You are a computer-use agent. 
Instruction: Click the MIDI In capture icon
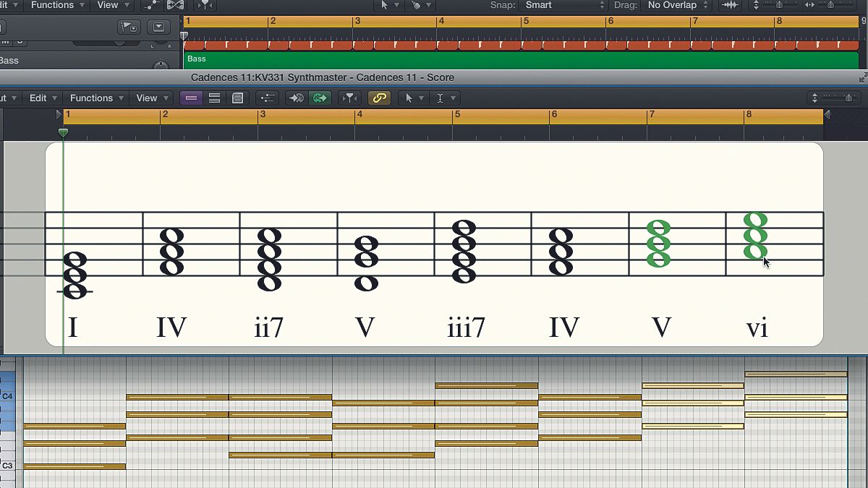coord(297,98)
